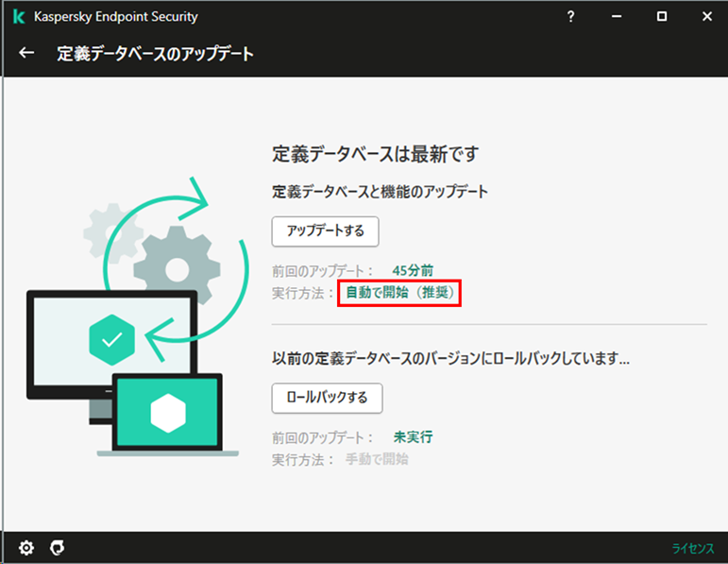Viewport: 728px width, 564px height.
Task: Click the Kaspersky Endpoint Security window title
Action: tap(115, 17)
